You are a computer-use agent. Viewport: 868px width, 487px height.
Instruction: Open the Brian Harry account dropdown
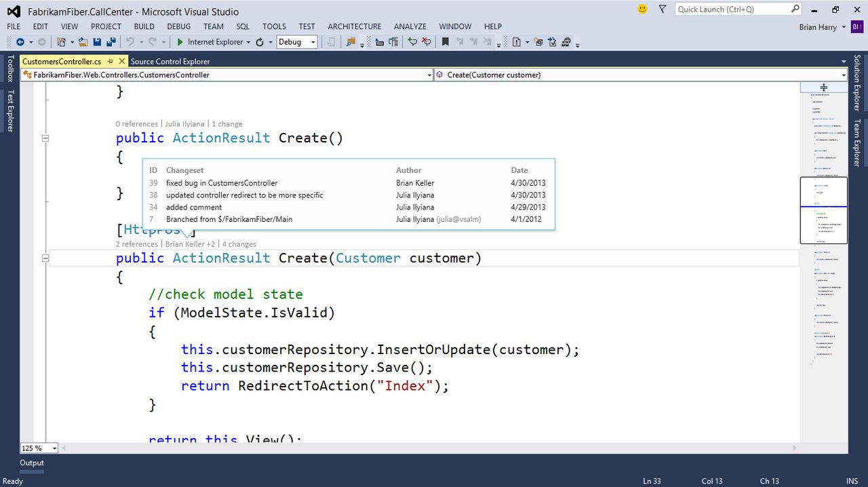844,27
